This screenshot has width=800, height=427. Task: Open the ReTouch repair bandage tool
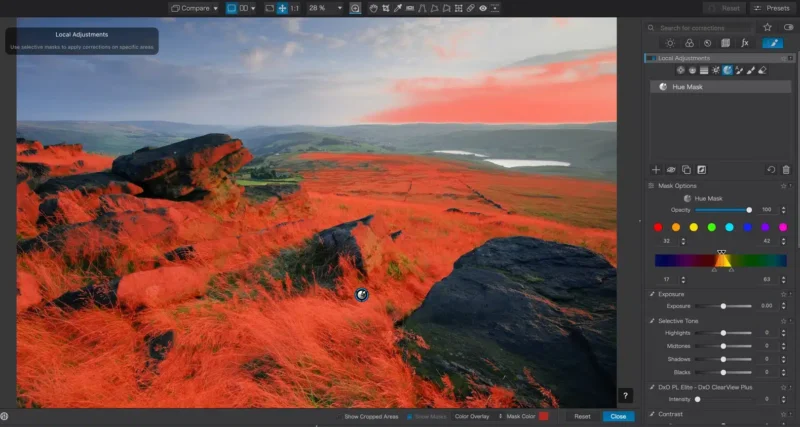(x=470, y=8)
